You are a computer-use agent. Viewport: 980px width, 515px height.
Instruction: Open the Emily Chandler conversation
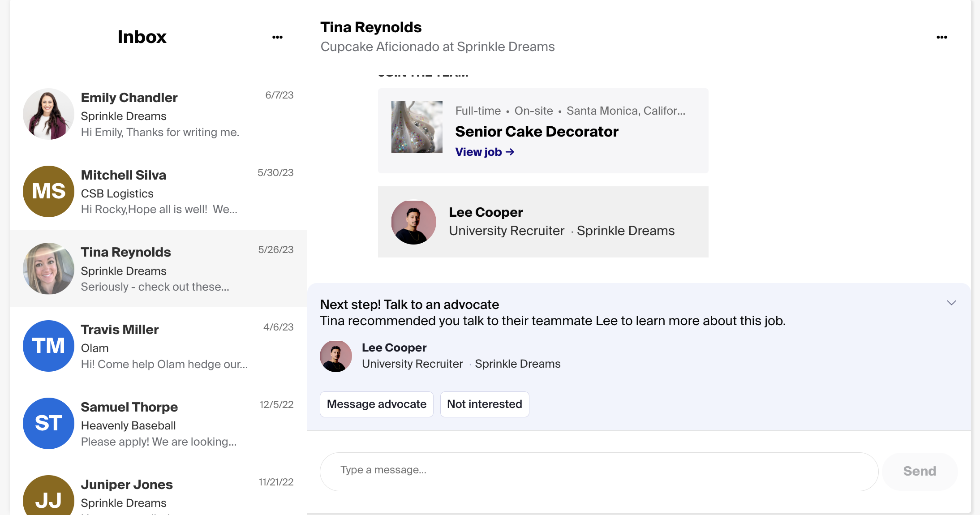point(157,114)
